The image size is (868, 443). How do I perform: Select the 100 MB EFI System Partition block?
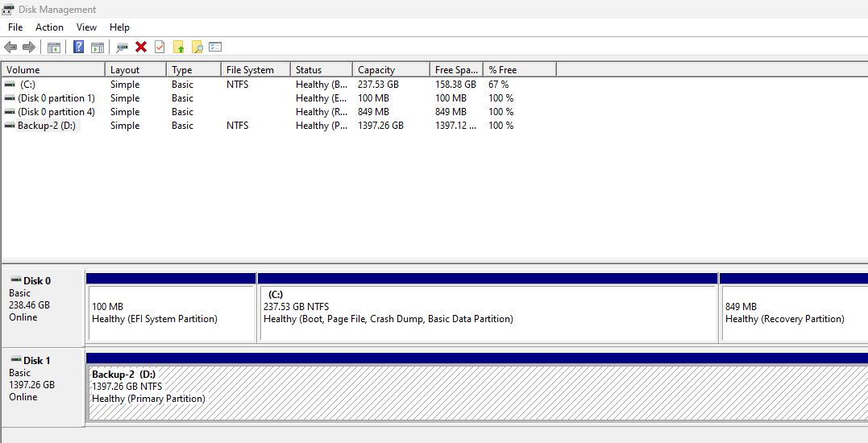click(171, 313)
